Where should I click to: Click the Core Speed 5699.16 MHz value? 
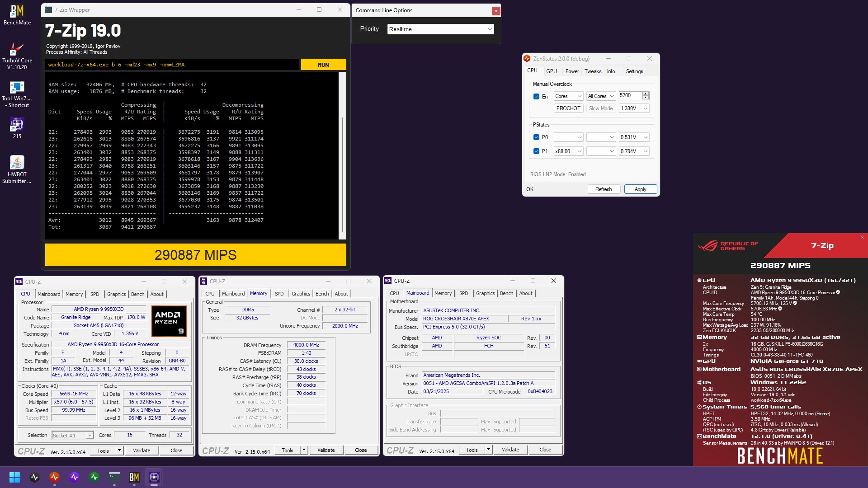click(x=74, y=394)
